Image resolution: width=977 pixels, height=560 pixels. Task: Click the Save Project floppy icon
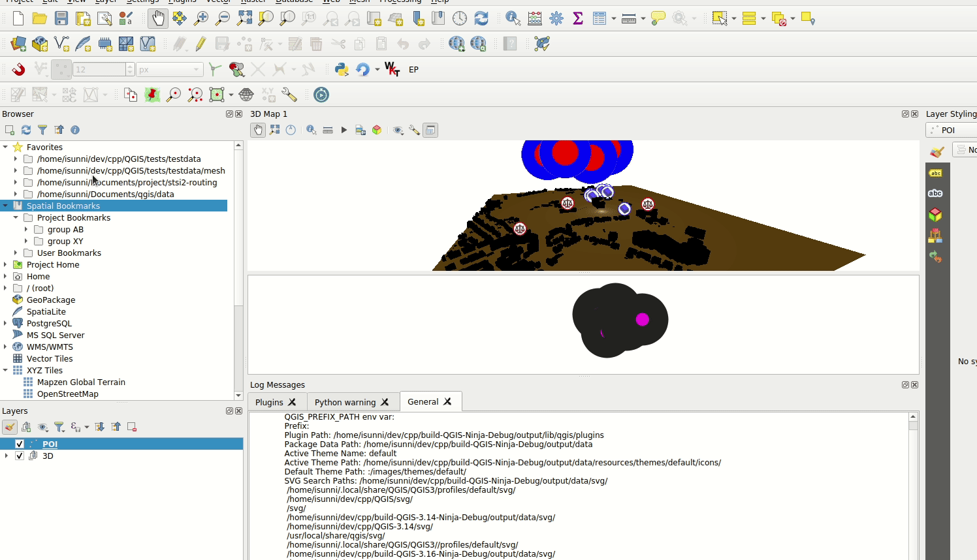pyautogui.click(x=61, y=19)
